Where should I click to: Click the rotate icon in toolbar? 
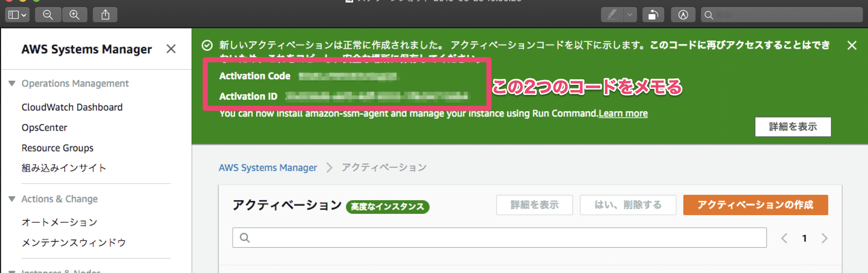click(653, 15)
